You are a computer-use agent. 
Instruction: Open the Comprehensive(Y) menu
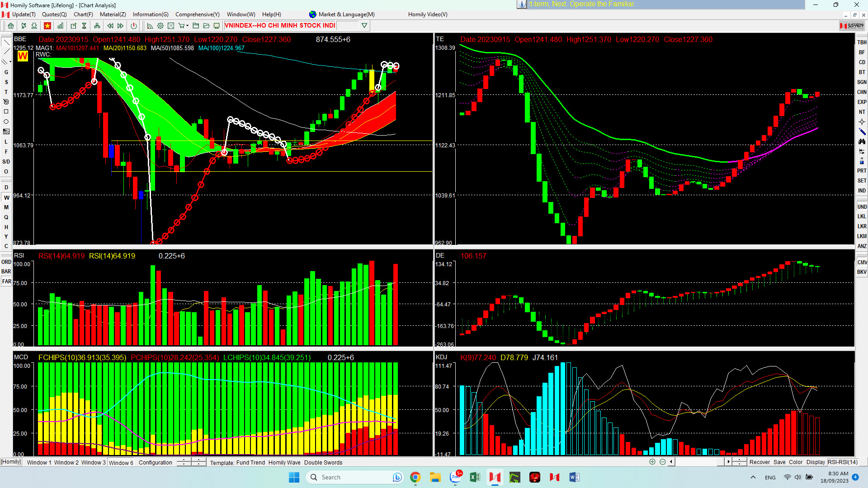197,14
